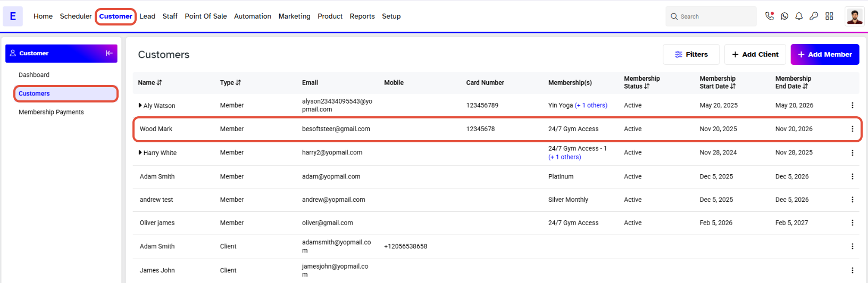This screenshot has height=283, width=868.
Task: Open James John customer name
Action: [157, 270]
